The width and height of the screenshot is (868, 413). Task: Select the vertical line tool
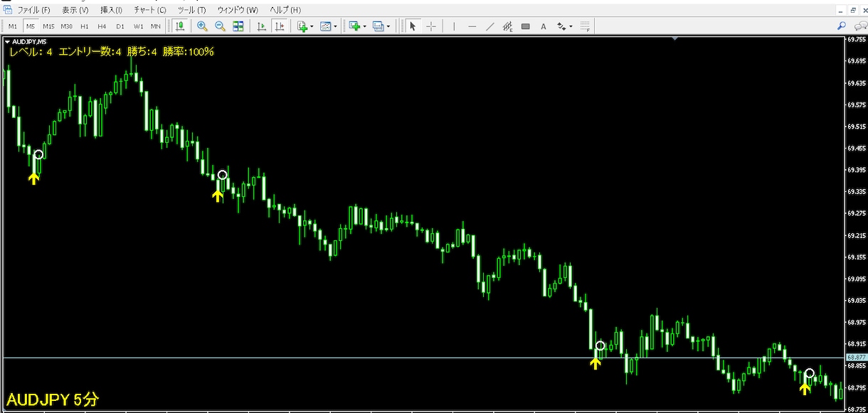(453, 26)
